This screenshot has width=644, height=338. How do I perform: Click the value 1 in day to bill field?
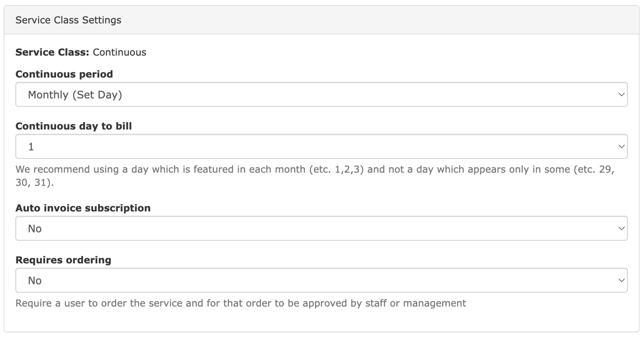pos(31,147)
